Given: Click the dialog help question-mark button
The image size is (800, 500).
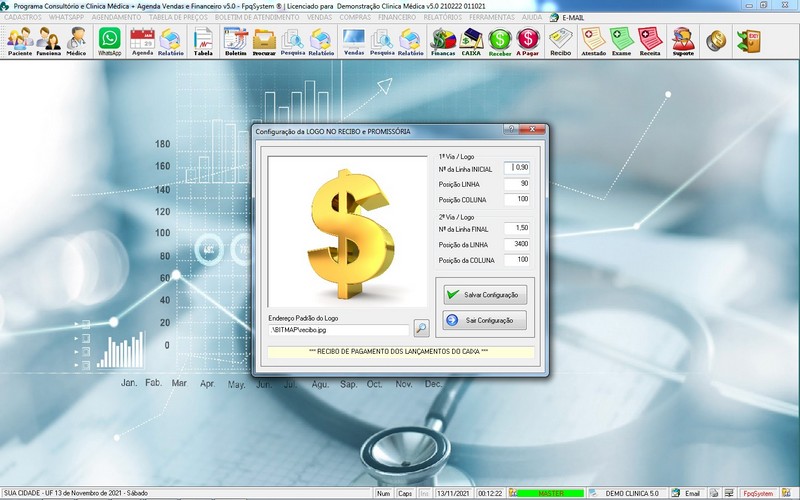Looking at the screenshot, I should pos(511,129).
